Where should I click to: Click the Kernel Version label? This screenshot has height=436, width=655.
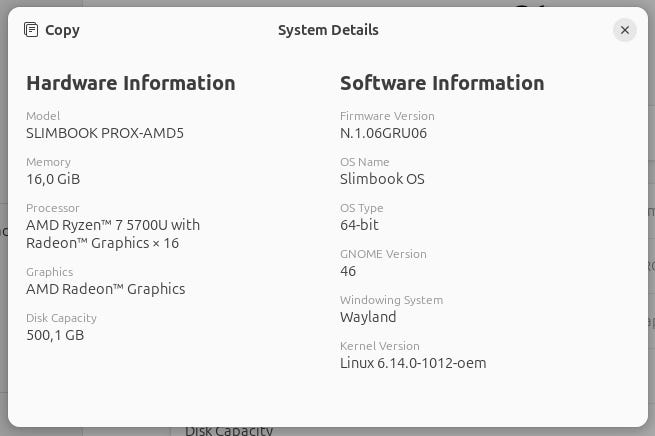[x=380, y=346]
